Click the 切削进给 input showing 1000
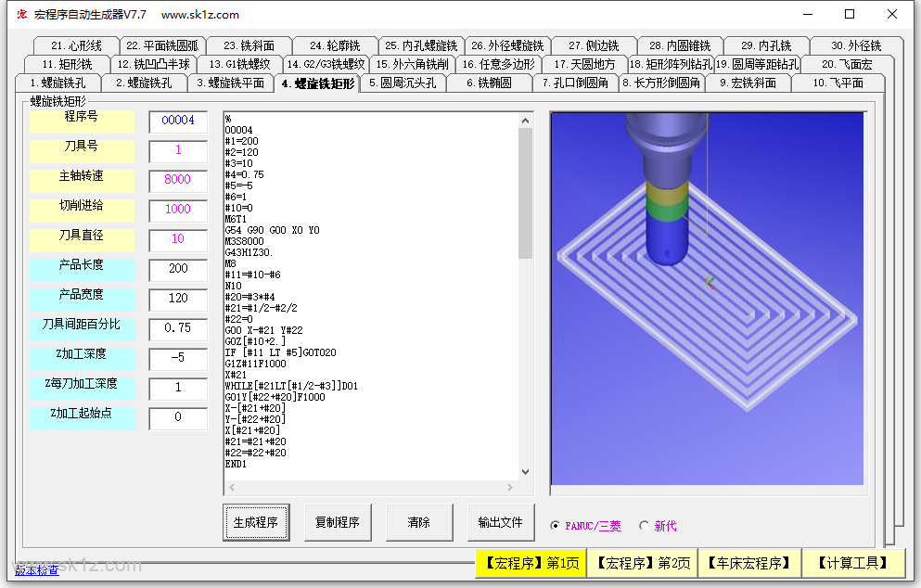Image resolution: width=921 pixels, height=588 pixels. [x=178, y=210]
